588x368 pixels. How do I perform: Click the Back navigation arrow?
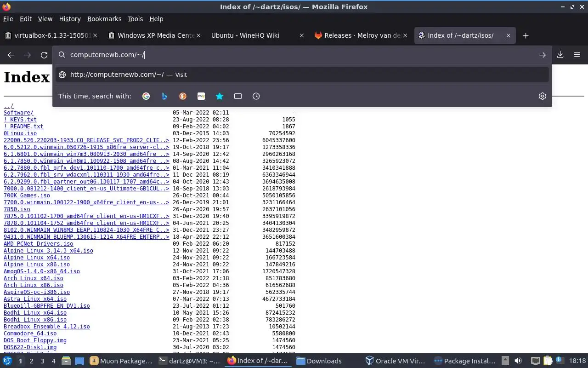(11, 55)
